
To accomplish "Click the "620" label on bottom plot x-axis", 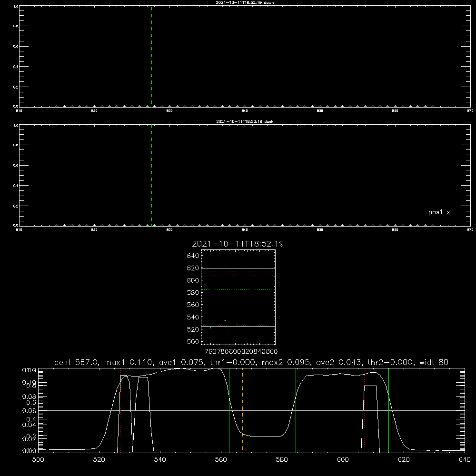I will coord(404,460).
